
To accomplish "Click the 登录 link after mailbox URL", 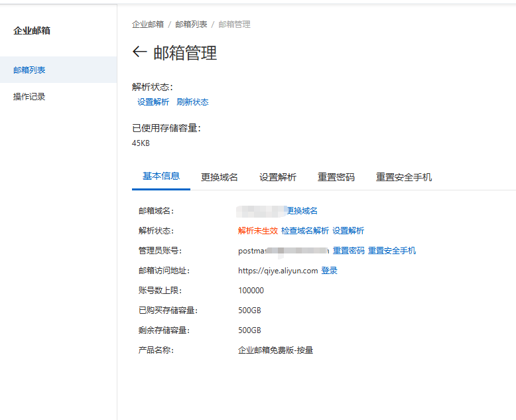I will click(x=330, y=271).
